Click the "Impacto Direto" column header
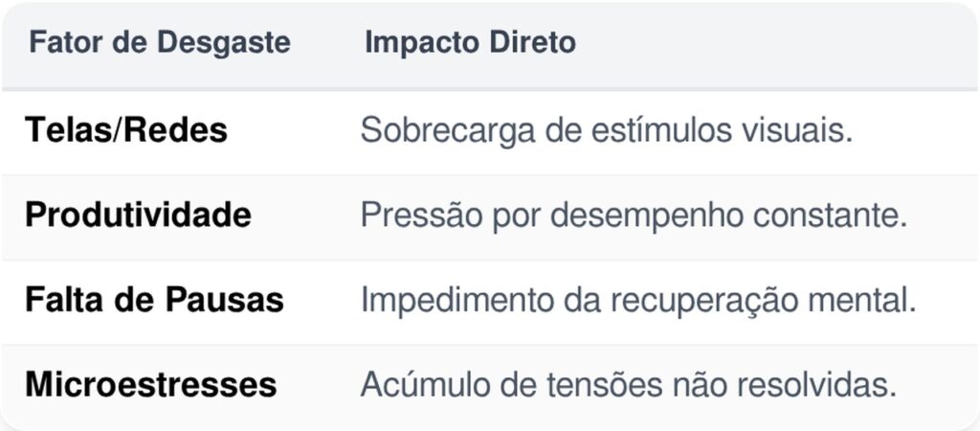 [470, 43]
